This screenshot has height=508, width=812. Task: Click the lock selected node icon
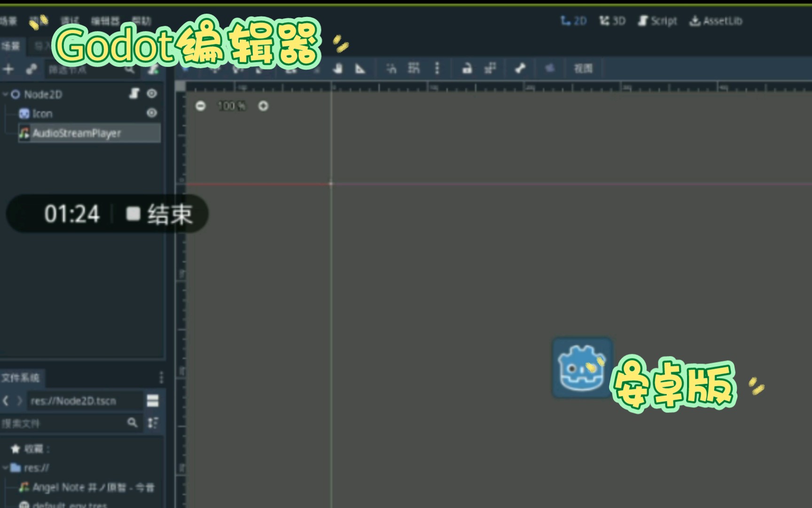pos(467,69)
